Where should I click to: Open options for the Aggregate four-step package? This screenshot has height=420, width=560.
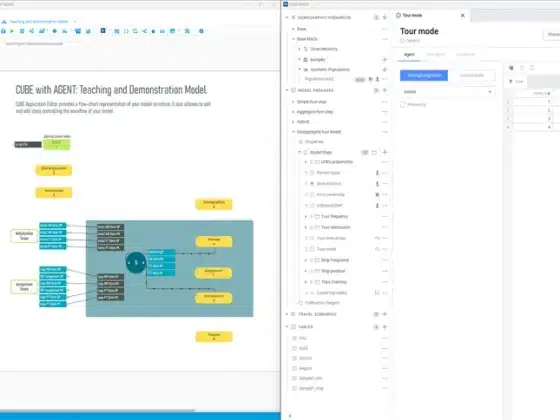(385, 112)
